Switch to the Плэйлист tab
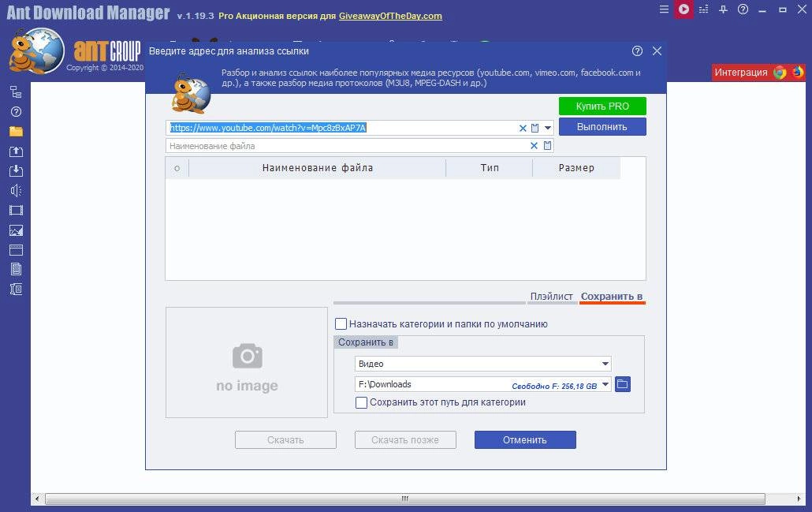The height and width of the screenshot is (512, 812). click(552, 297)
